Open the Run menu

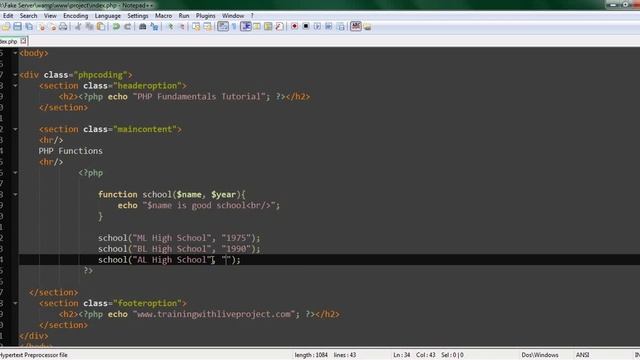point(184,16)
